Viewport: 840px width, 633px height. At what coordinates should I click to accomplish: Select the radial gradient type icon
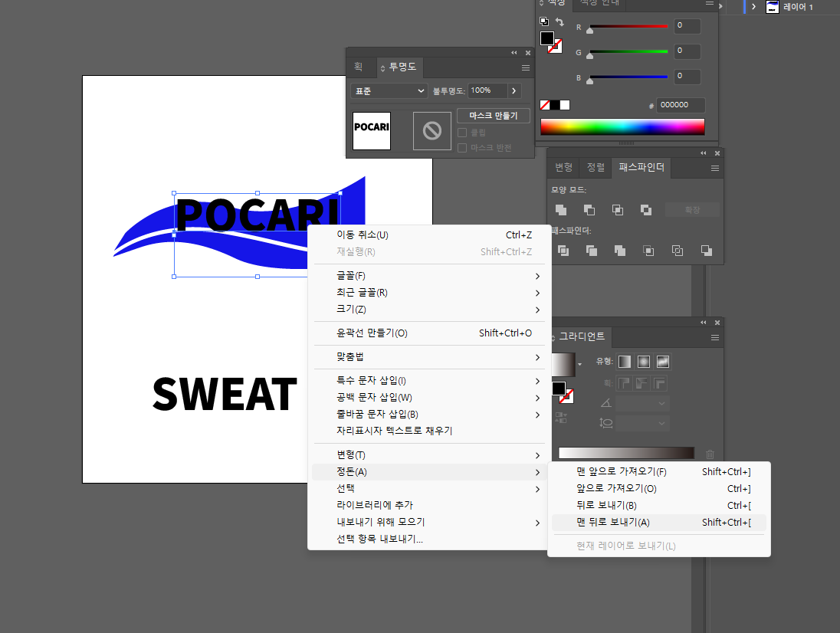click(644, 362)
